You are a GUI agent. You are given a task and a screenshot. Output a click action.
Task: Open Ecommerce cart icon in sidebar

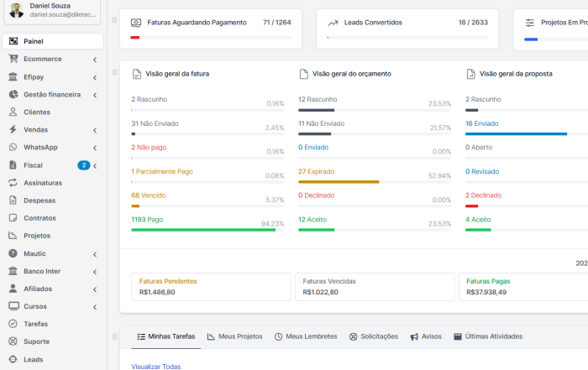13,59
